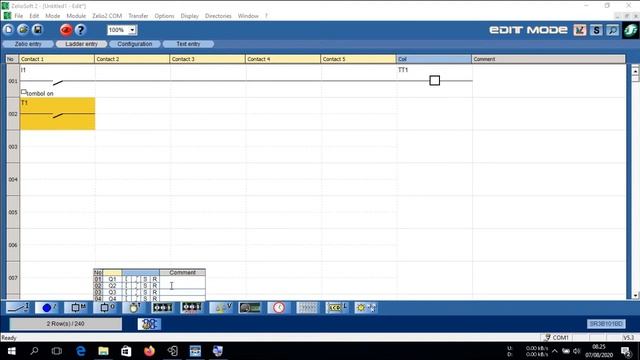Save the program with floppy disk icon

[x=38, y=30]
